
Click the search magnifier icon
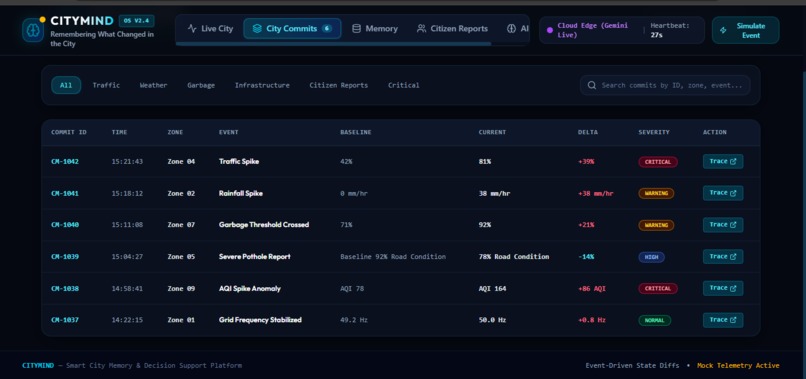[592, 85]
